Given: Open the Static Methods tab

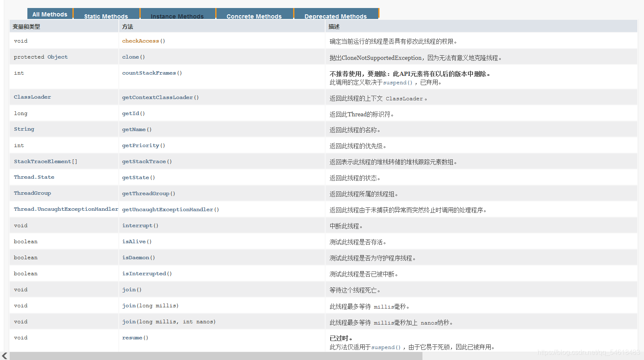Looking at the screenshot, I should coord(106,16).
